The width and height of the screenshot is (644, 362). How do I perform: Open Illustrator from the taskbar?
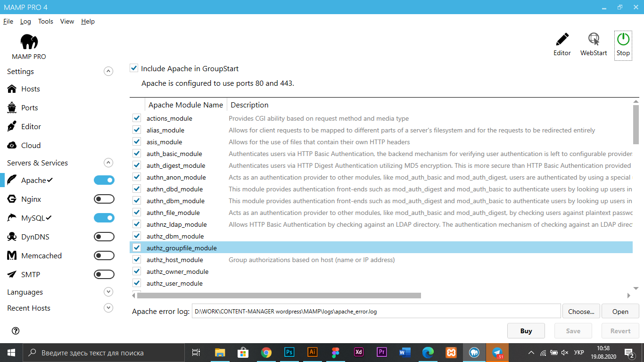click(312, 353)
